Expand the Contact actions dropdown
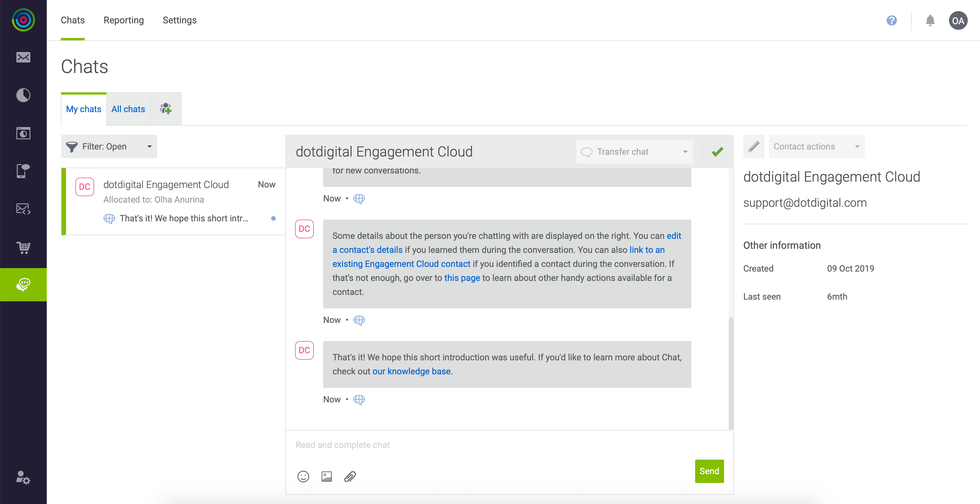Image resolution: width=980 pixels, height=504 pixels. click(x=817, y=147)
